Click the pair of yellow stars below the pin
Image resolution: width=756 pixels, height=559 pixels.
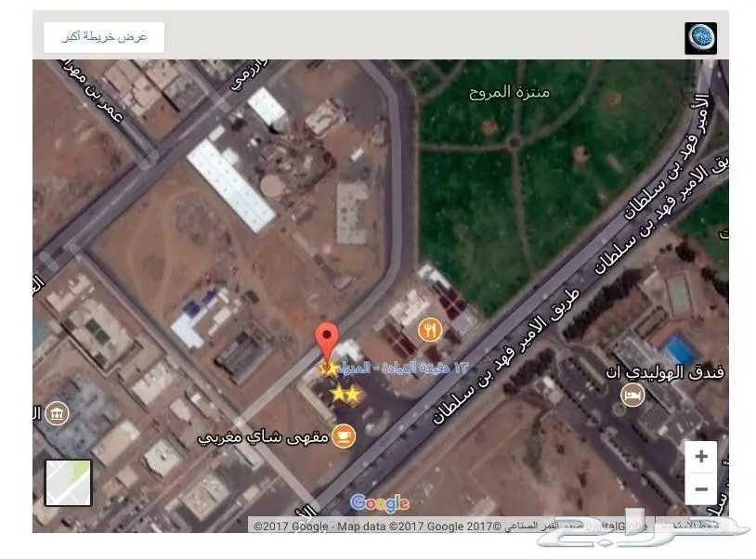click(345, 395)
